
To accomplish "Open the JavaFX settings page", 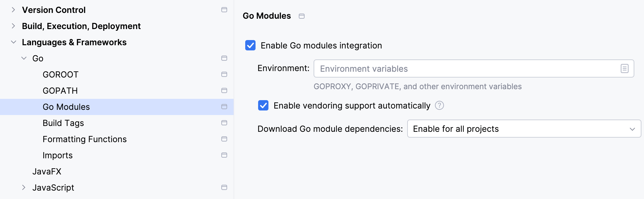I will 47,172.
